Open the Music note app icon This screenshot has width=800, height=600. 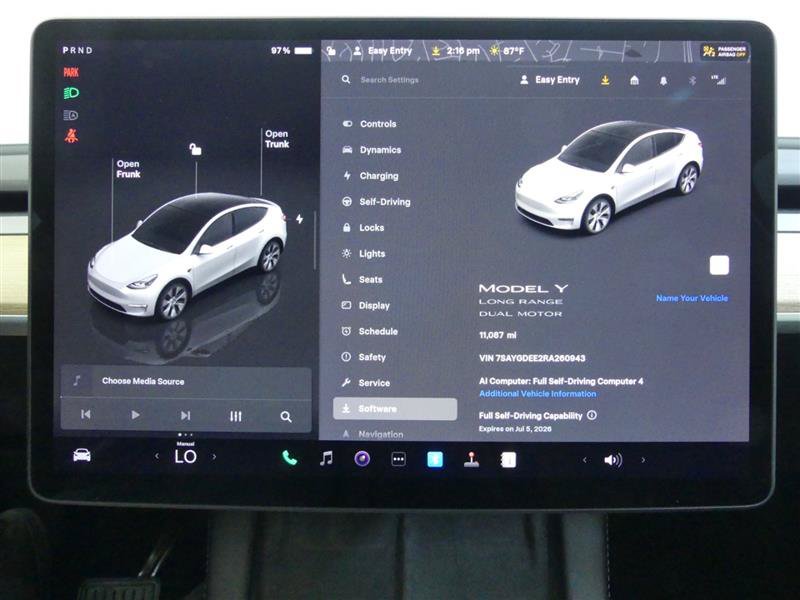point(326,459)
